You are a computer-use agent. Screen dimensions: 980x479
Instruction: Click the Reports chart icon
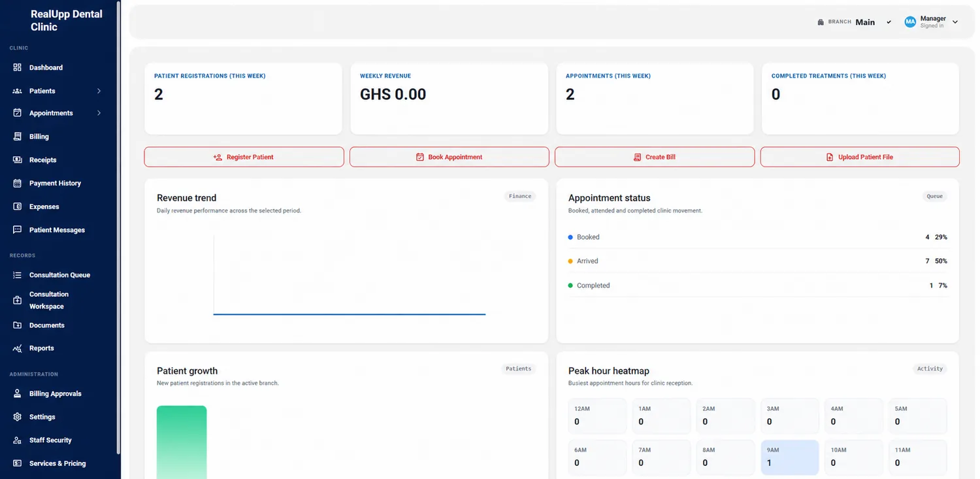[x=18, y=348]
